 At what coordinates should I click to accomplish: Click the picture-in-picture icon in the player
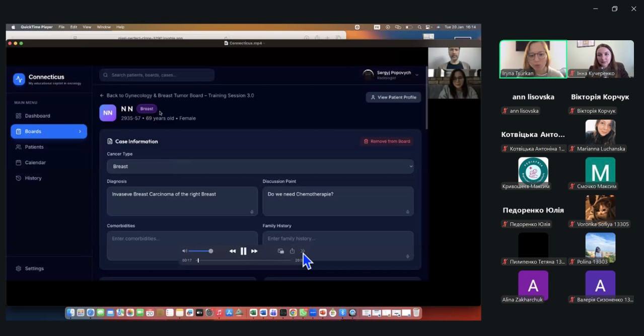tap(281, 251)
